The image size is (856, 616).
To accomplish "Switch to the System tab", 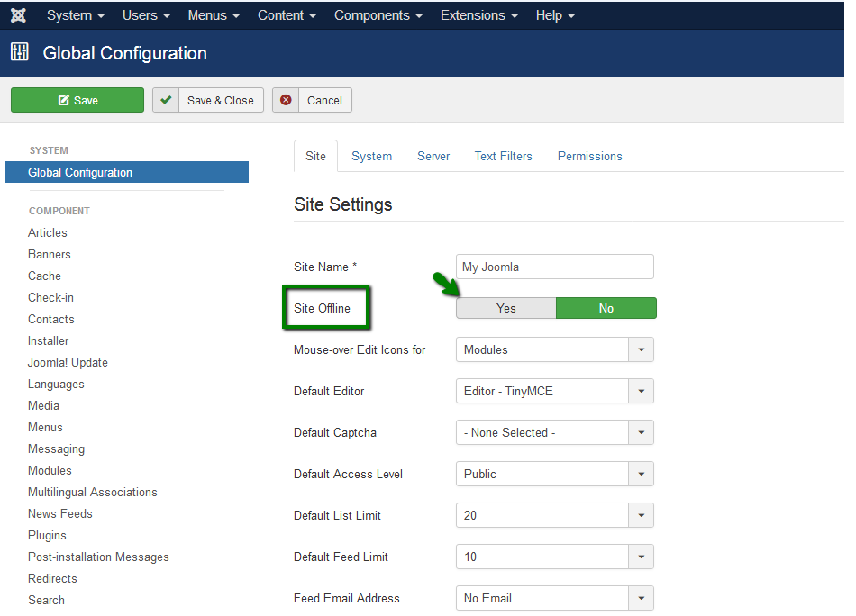I will tap(372, 156).
